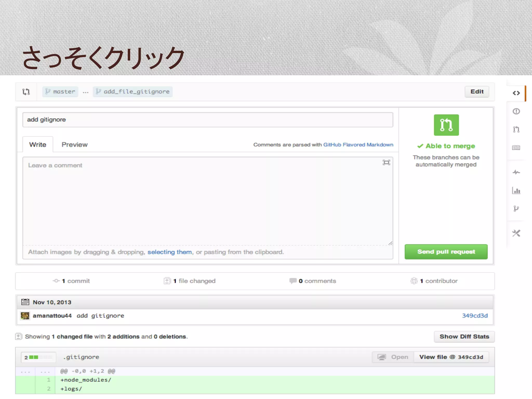Viewport: 532px width, 399px height.
Task: Open the Issues icon in sidebar
Action: point(516,111)
